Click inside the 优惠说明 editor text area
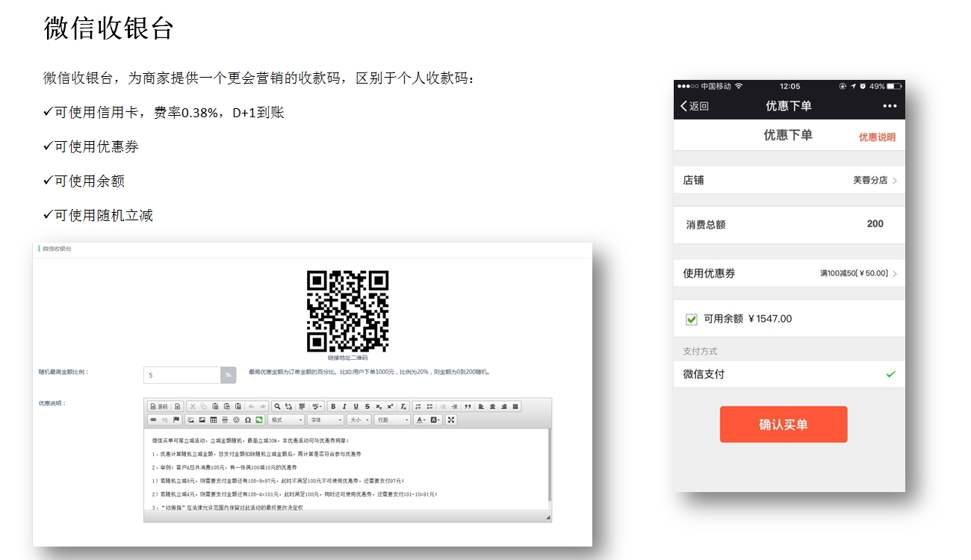This screenshot has width=971, height=560. click(347, 469)
